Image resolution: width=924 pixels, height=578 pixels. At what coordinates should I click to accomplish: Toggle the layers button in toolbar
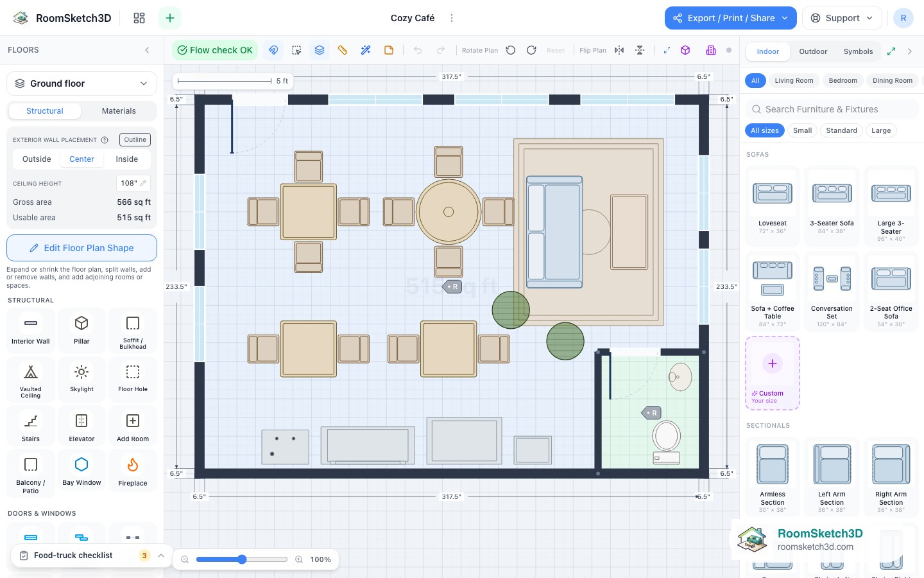[320, 50]
